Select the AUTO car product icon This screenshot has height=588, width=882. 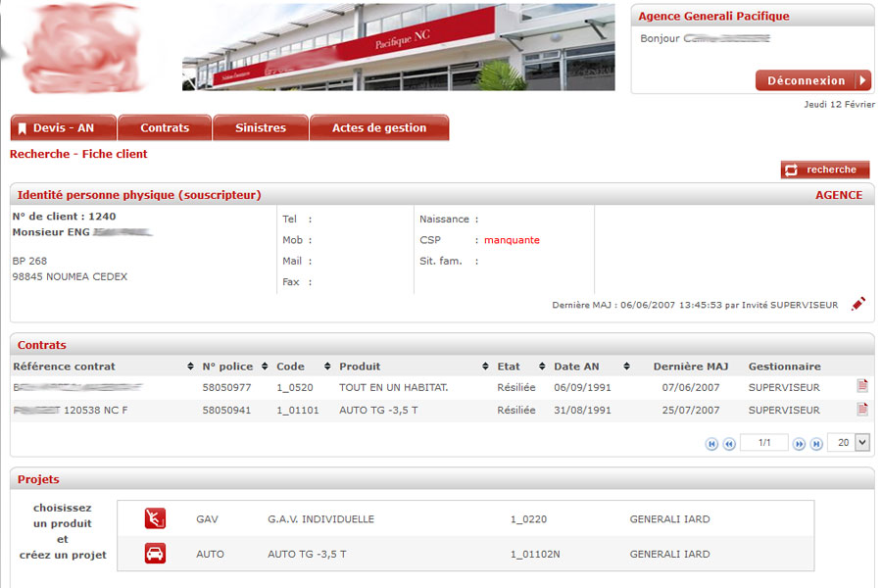coord(155,554)
